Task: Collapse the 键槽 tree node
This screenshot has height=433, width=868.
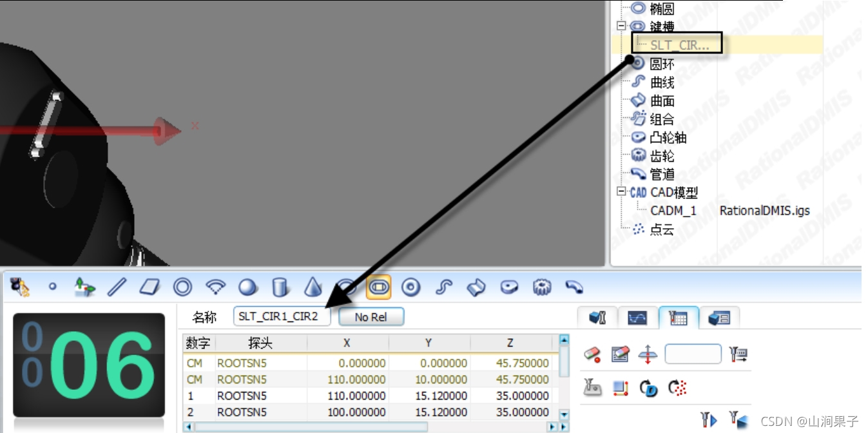Action: 621,26
